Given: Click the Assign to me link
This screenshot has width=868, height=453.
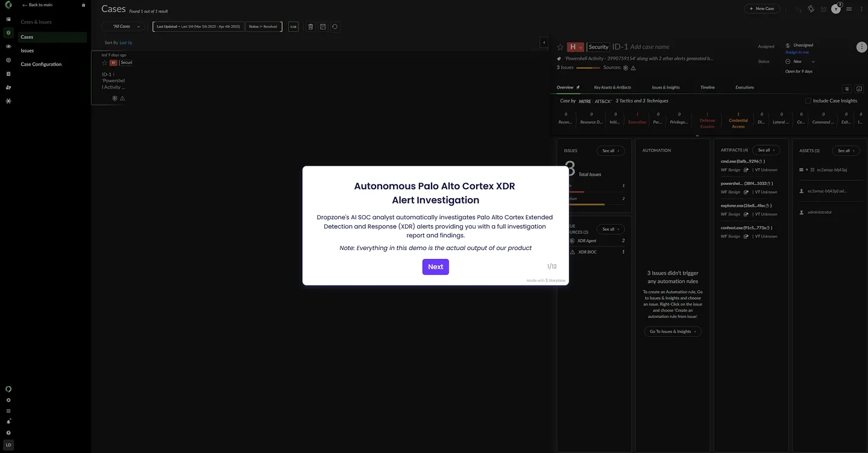Looking at the screenshot, I should [x=799, y=52].
